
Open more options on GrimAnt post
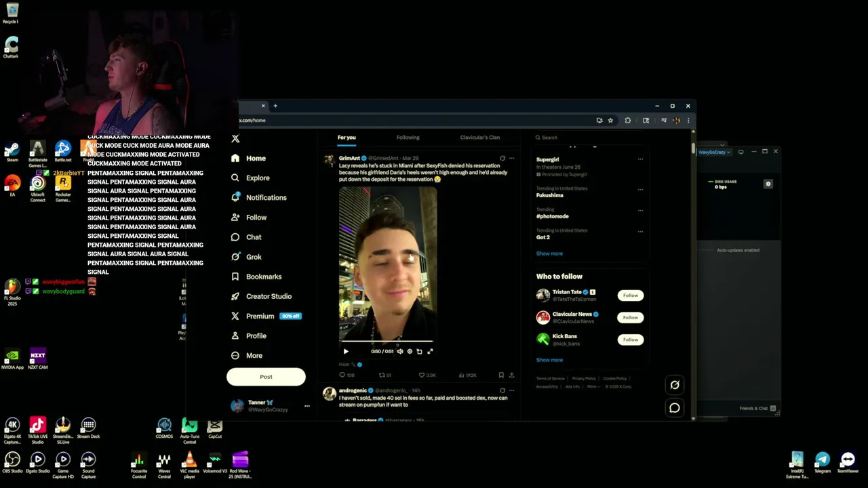pyautogui.click(x=512, y=158)
